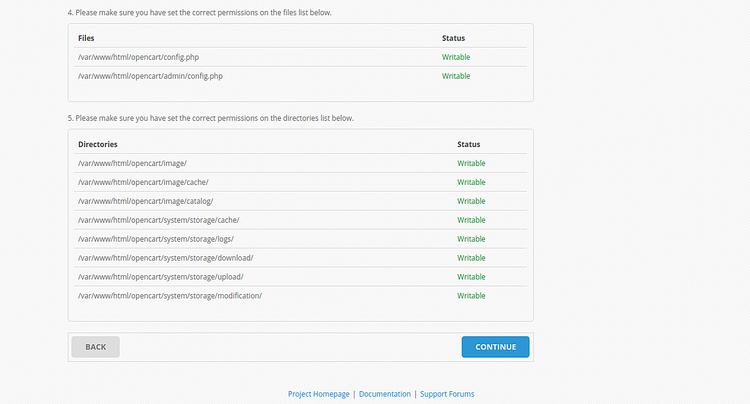750x404 pixels.
Task: Go back with the BACK button
Action: coord(96,347)
